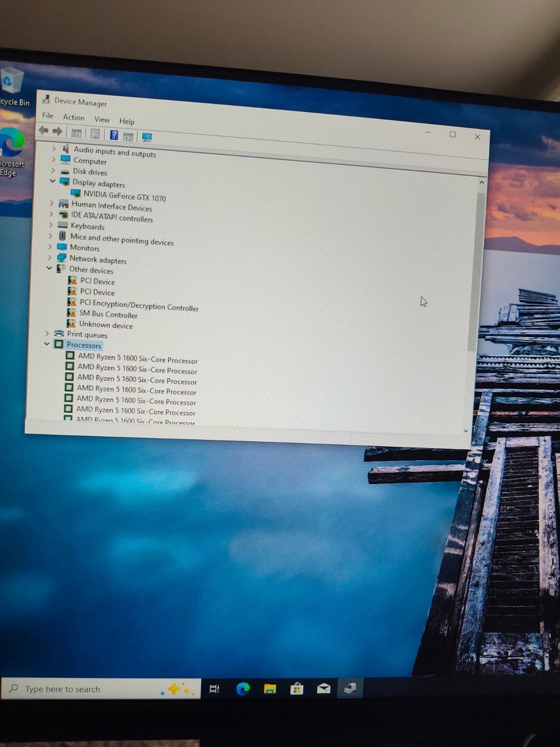
Task: Expand the Monitors node
Action: tap(50, 247)
